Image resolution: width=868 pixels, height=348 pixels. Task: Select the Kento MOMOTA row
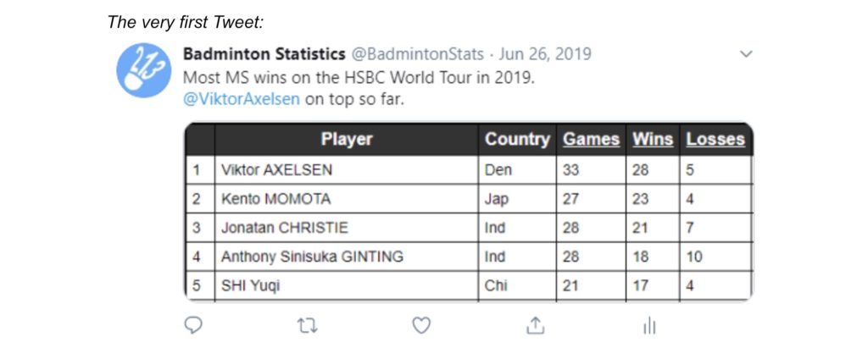[x=470, y=199]
